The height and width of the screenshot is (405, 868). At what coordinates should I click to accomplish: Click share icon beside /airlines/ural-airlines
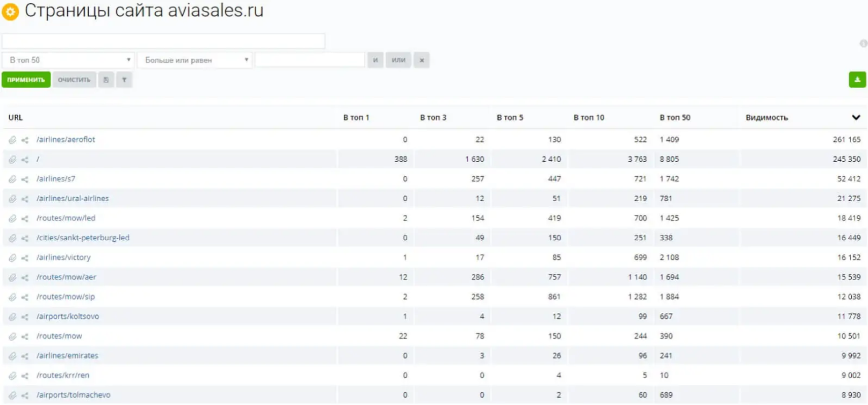click(x=25, y=199)
